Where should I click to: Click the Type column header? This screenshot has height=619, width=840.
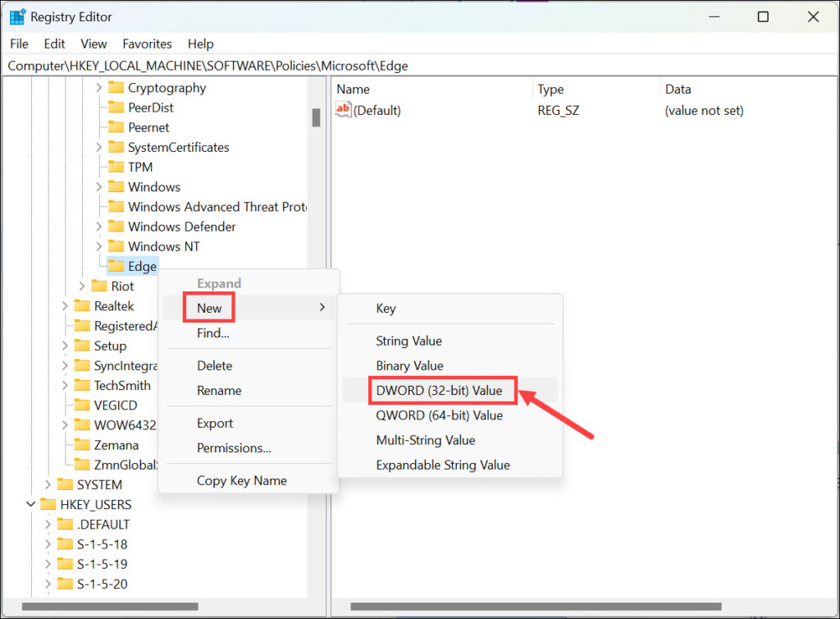tap(597, 89)
